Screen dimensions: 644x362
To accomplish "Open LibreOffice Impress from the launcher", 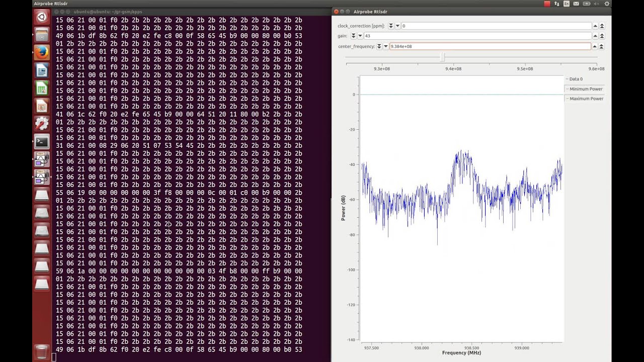I will [x=42, y=106].
